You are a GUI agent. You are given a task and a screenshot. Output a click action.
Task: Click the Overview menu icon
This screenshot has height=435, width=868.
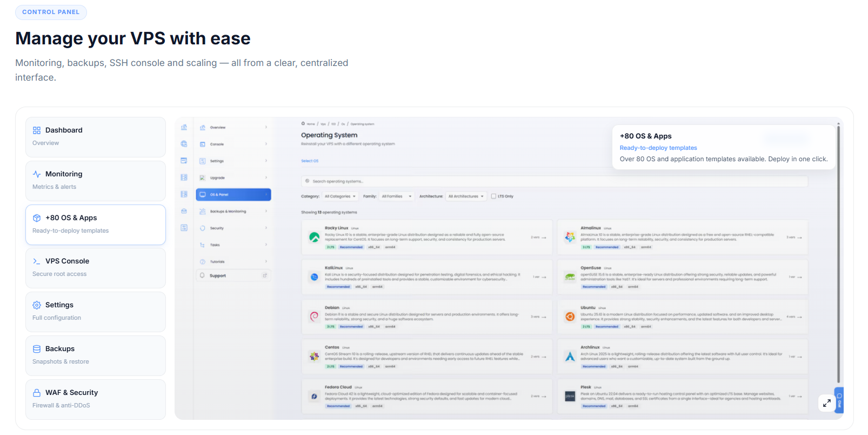203,128
